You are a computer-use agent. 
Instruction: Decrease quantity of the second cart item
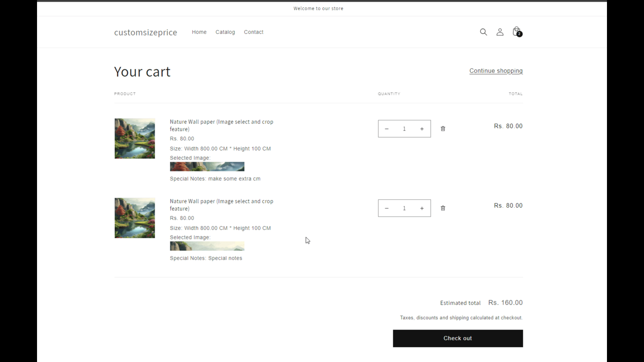click(387, 208)
